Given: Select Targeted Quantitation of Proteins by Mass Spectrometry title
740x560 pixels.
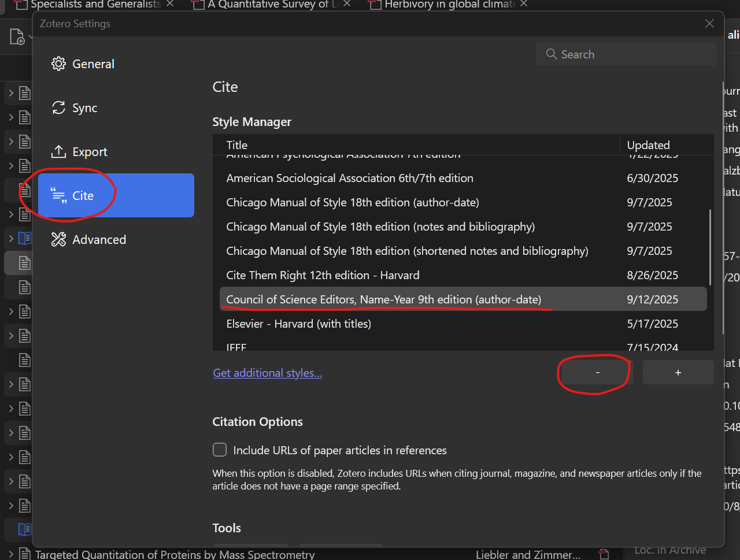Looking at the screenshot, I should tap(175, 554).
